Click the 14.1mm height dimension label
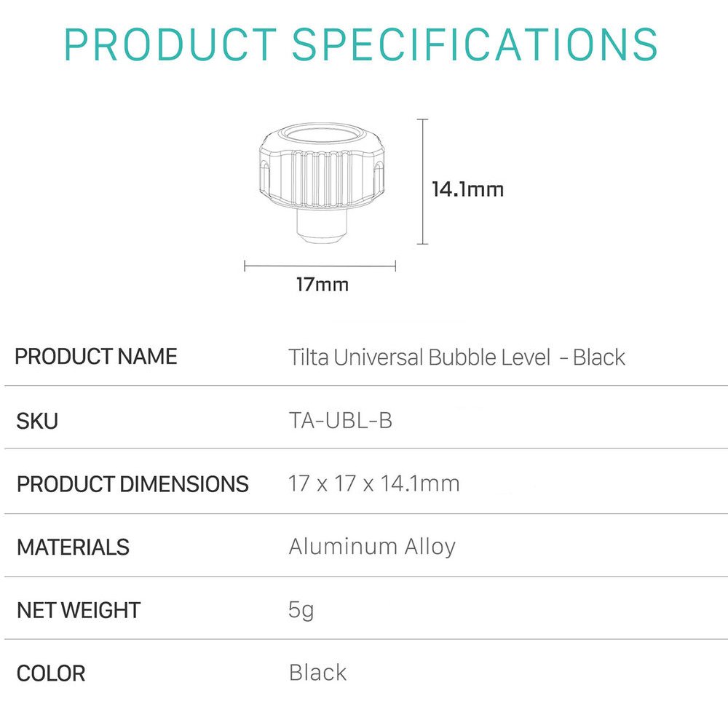728x728 pixels. [x=467, y=189]
